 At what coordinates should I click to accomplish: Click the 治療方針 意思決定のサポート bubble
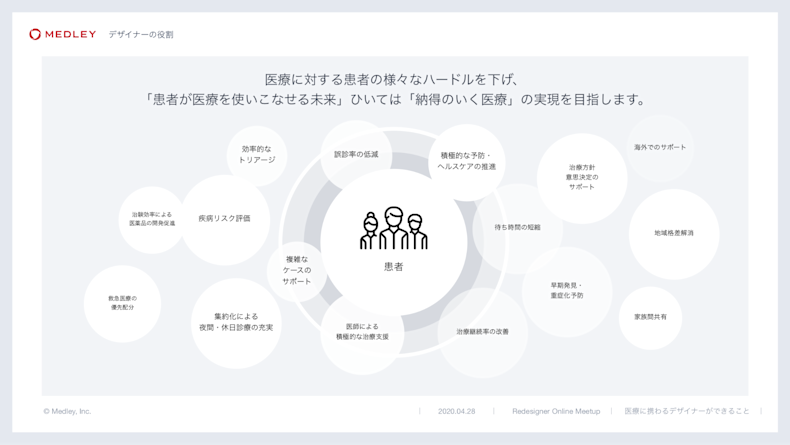tap(582, 177)
